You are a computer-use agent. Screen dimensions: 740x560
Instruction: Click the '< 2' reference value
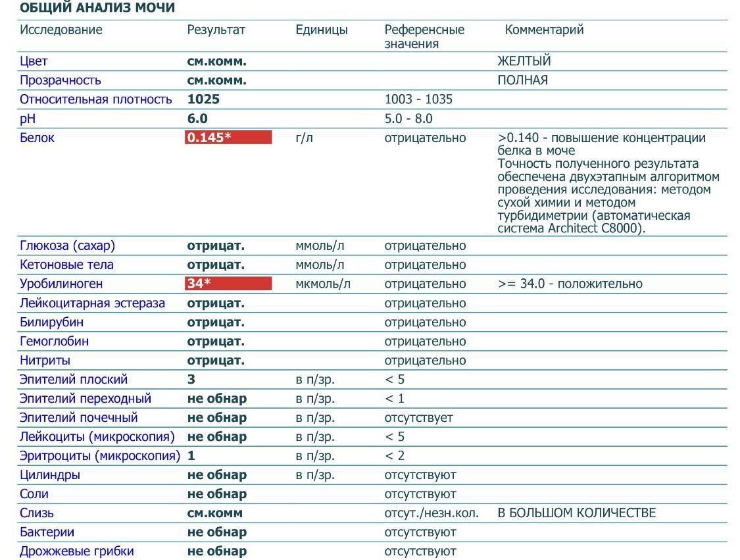click(x=395, y=456)
